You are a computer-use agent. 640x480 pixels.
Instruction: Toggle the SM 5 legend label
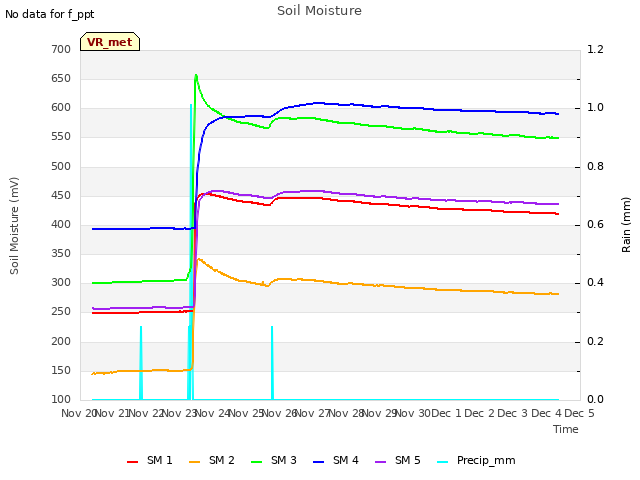pos(408,460)
